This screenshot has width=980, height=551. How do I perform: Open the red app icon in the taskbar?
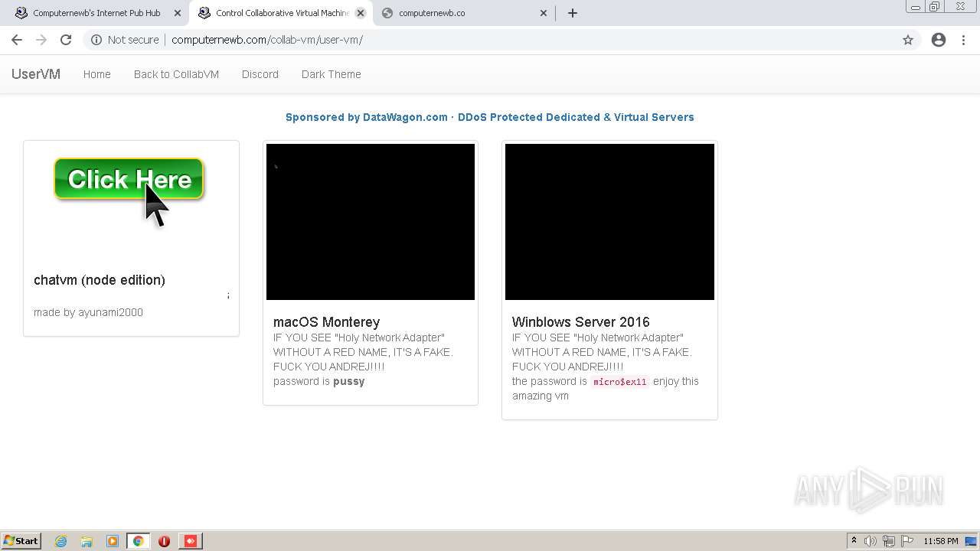pyautogui.click(x=191, y=541)
